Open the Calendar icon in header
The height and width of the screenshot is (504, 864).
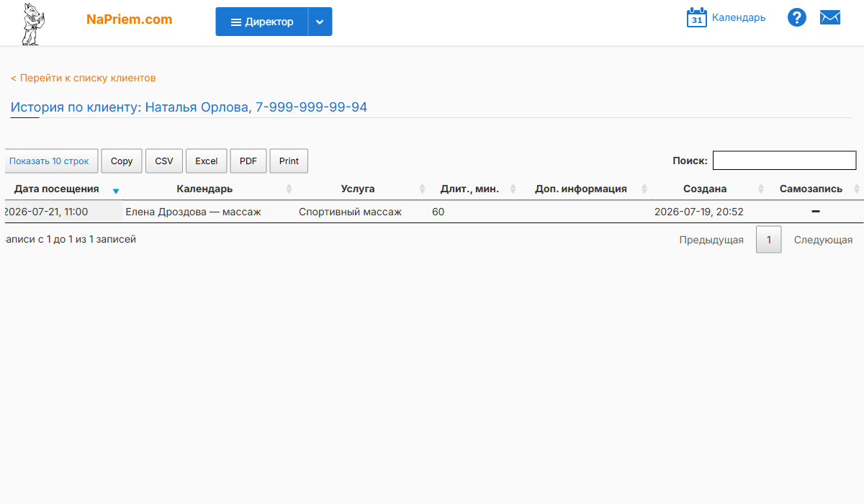tap(696, 17)
